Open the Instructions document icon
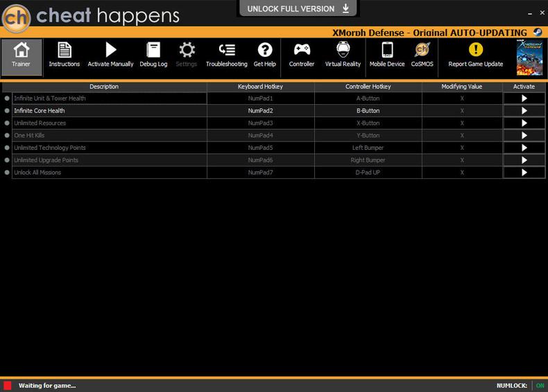 click(65, 50)
